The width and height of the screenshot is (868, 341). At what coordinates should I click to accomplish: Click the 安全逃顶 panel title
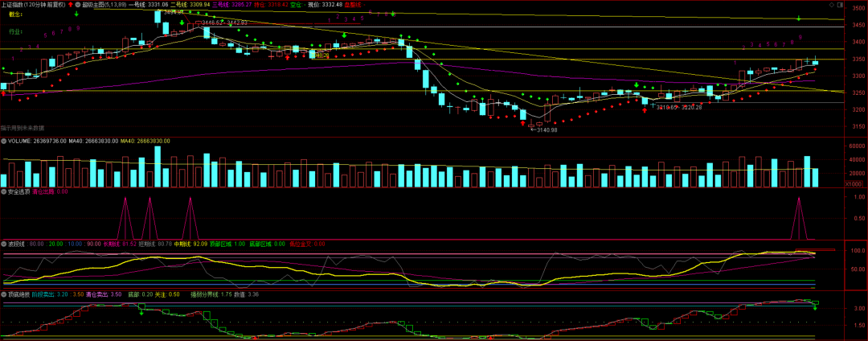point(19,191)
